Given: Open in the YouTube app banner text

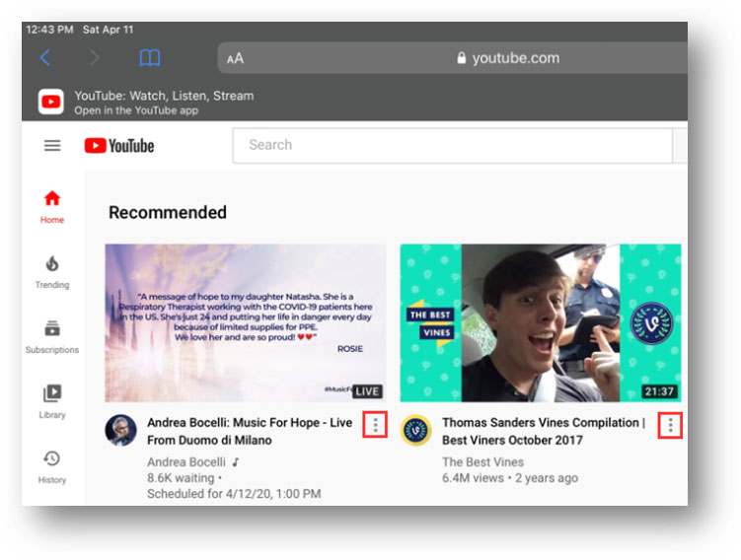Looking at the screenshot, I should 136,110.
